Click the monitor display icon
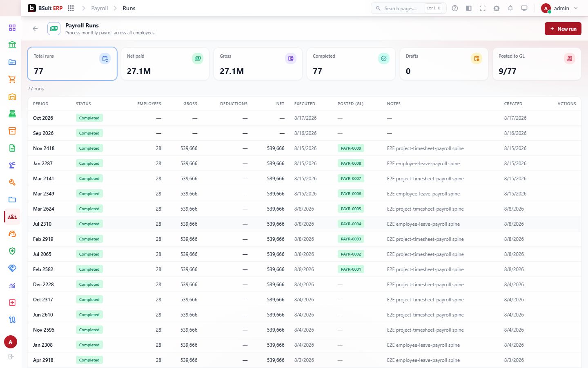588x368 pixels. (x=524, y=8)
